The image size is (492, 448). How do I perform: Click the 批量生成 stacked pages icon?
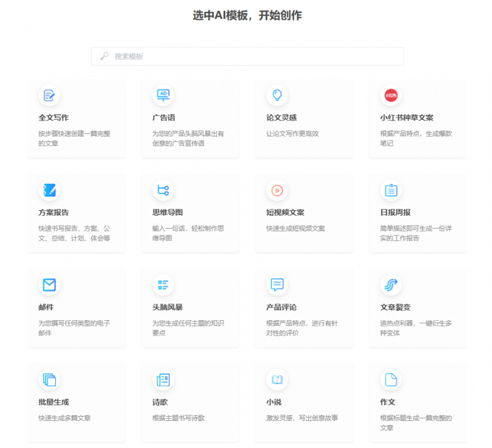point(50,380)
